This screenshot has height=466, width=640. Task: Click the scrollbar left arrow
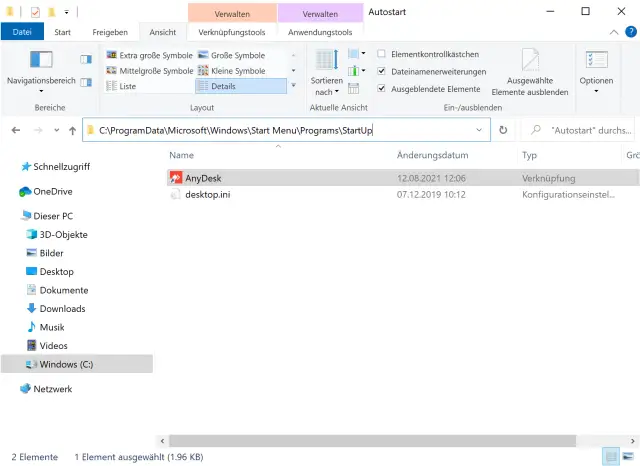162,441
